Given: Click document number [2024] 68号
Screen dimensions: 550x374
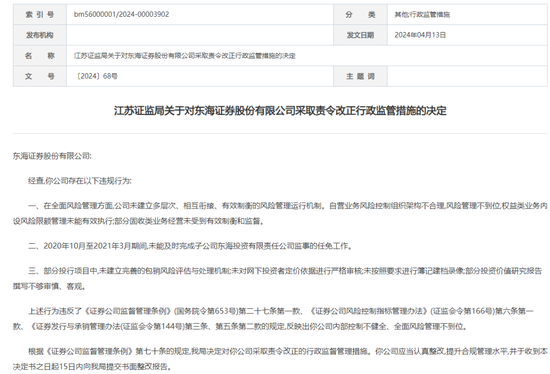Looking at the screenshot, I should pos(97,76).
